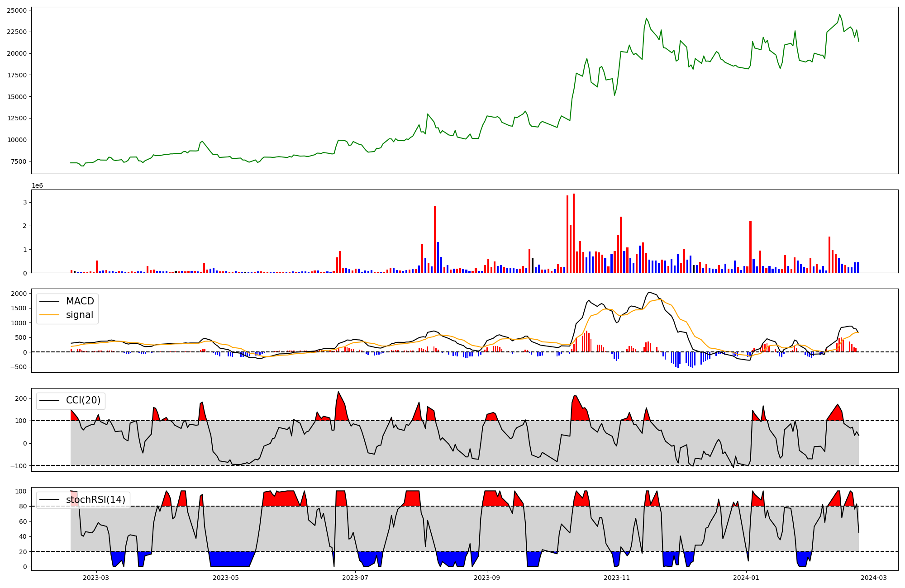
Task: Click the MACD legend label
Action: point(80,301)
